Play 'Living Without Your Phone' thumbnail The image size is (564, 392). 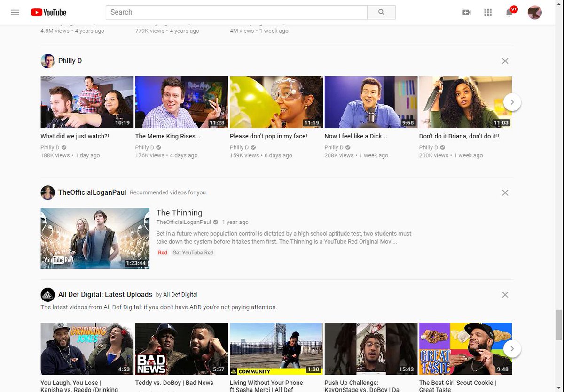click(x=276, y=348)
